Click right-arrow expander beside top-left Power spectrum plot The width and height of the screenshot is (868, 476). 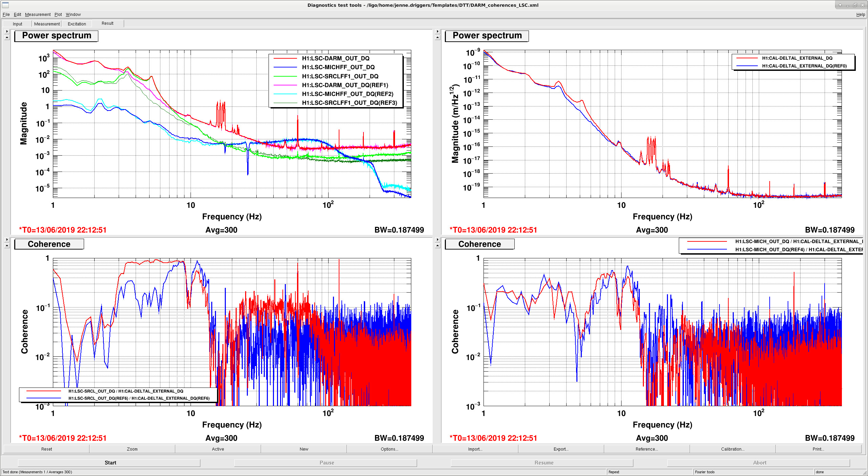pos(7,31)
